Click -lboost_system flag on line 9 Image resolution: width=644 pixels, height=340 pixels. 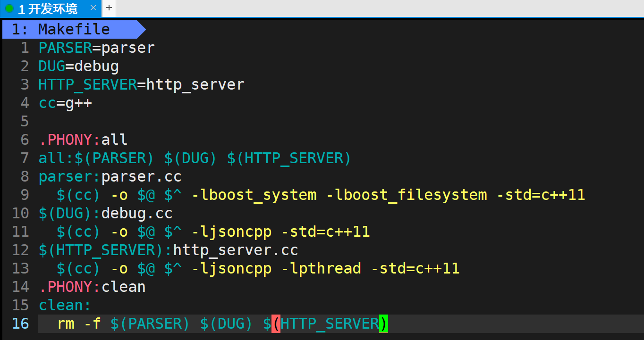(254, 195)
